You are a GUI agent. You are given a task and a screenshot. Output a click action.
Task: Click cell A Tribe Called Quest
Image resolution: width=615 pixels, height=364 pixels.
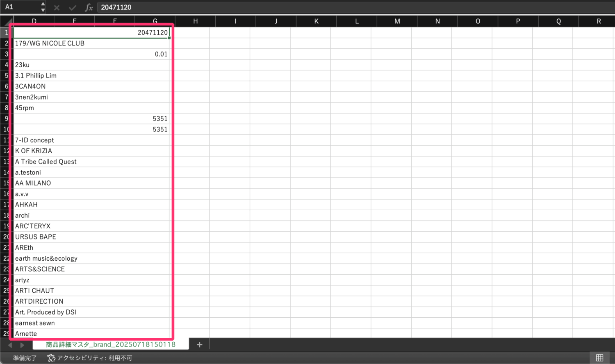pos(92,162)
